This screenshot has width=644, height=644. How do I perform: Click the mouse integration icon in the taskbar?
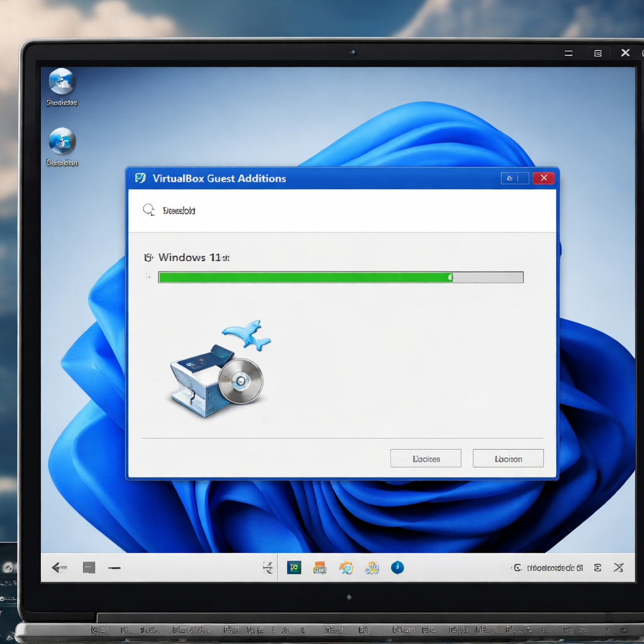(267, 567)
